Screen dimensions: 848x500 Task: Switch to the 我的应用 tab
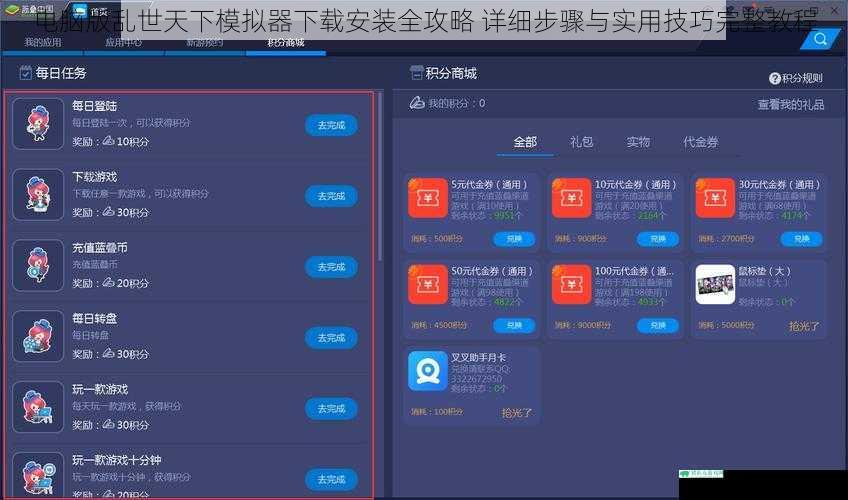(x=43, y=42)
